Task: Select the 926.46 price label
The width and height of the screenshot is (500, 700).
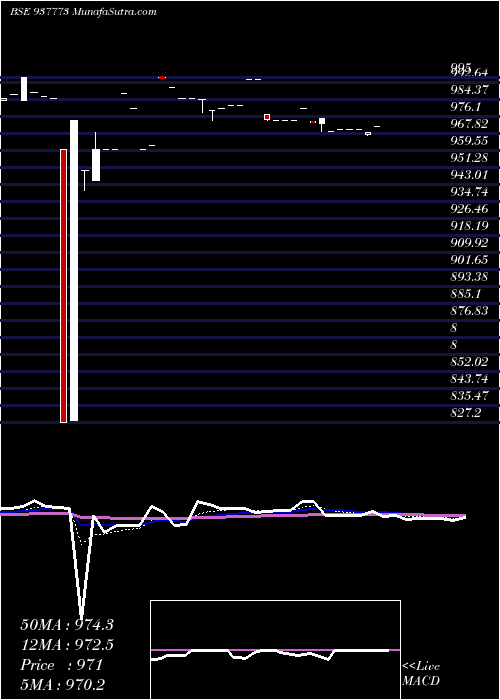Action: pyautogui.click(x=469, y=209)
